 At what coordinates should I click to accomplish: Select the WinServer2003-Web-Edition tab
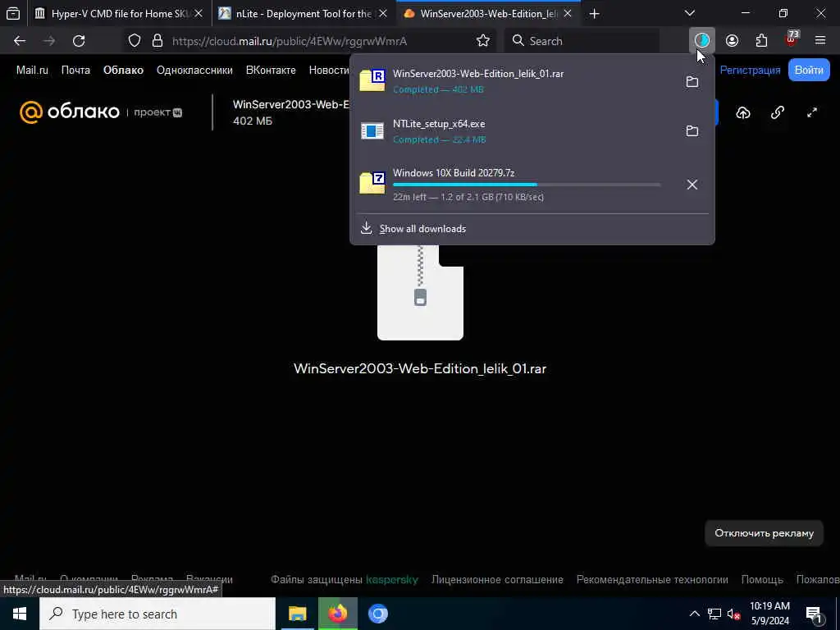click(487, 14)
